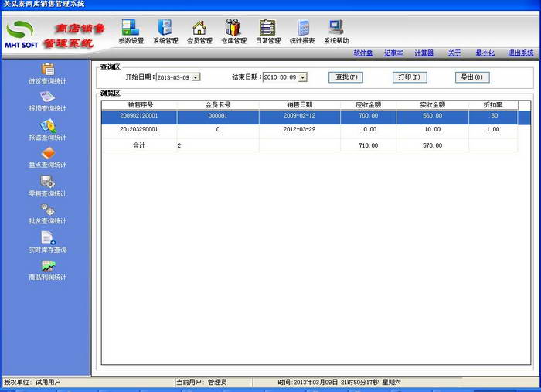Click the 导出(O) button

click(x=472, y=77)
